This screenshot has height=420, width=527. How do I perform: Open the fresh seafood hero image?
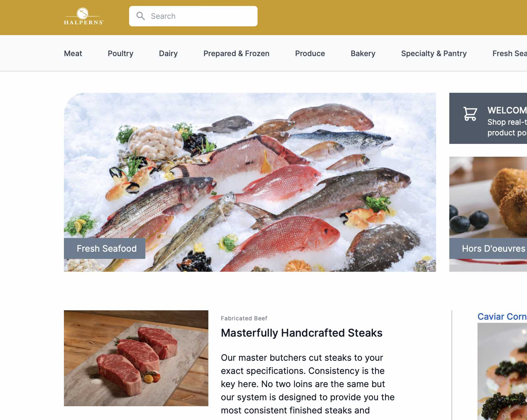coord(250,182)
